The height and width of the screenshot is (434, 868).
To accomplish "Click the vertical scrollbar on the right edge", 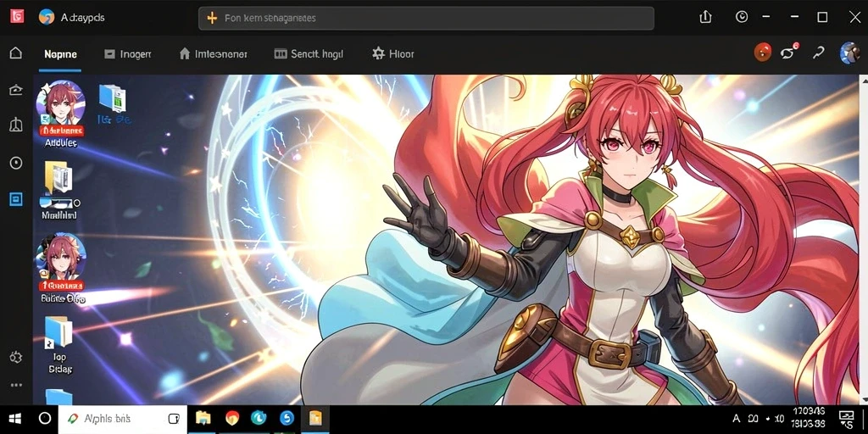I will tap(864, 240).
